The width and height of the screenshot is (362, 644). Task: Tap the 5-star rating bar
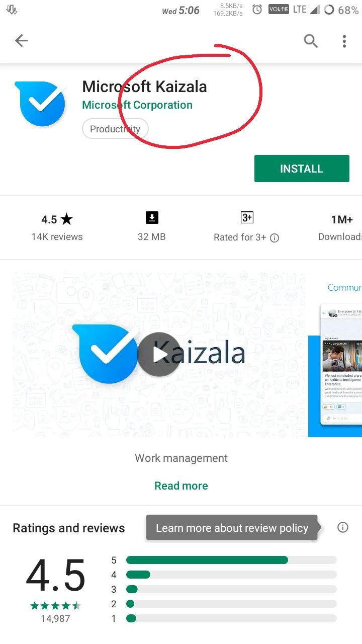[x=231, y=560]
